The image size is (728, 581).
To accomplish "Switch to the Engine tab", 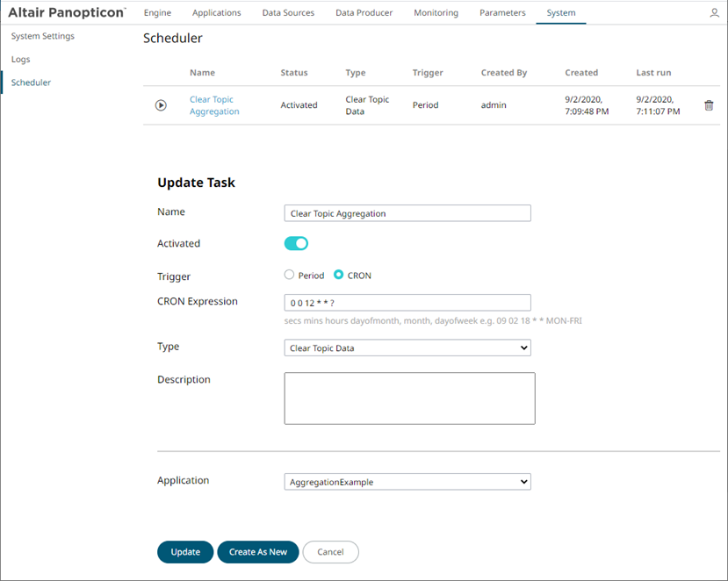I will [x=157, y=13].
